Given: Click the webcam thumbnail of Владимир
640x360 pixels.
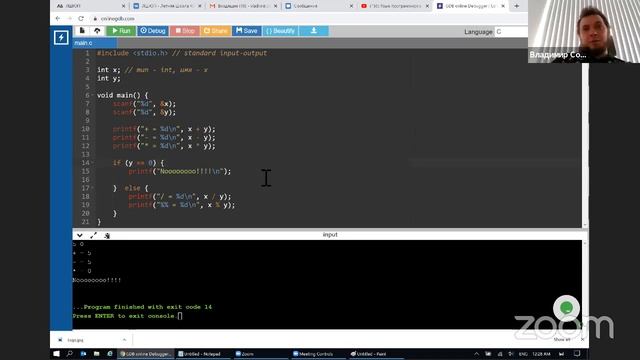Looking at the screenshot, I should (584, 31).
